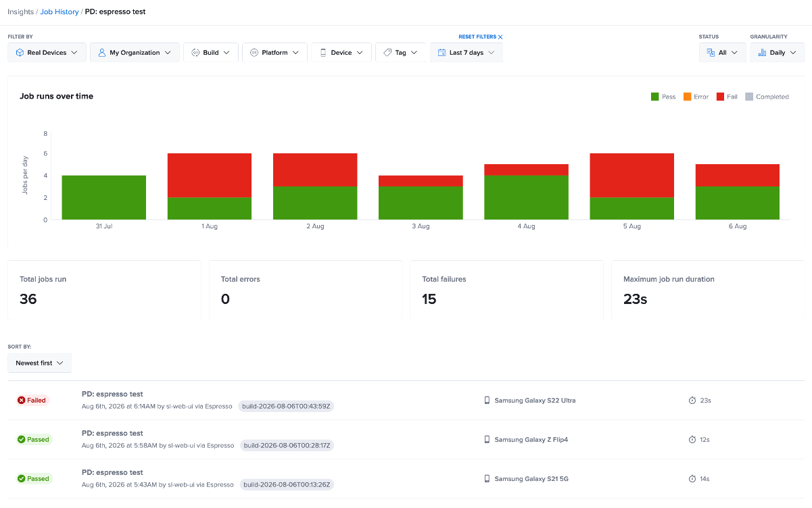Screen dimensions: 812x508
Task: Click the My Organization person icon
Action: point(102,53)
